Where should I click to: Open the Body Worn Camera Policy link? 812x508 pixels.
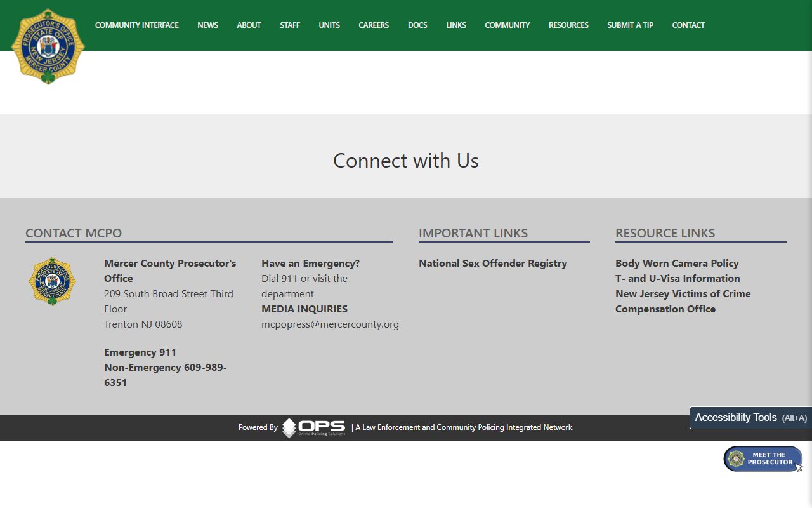click(x=677, y=264)
